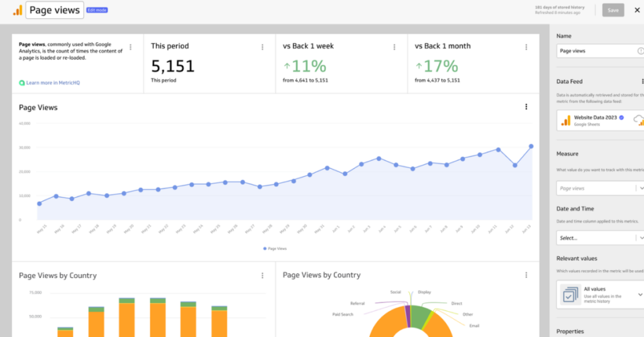The image size is (644, 337).
Task: Click the Save button
Action: [613, 10]
